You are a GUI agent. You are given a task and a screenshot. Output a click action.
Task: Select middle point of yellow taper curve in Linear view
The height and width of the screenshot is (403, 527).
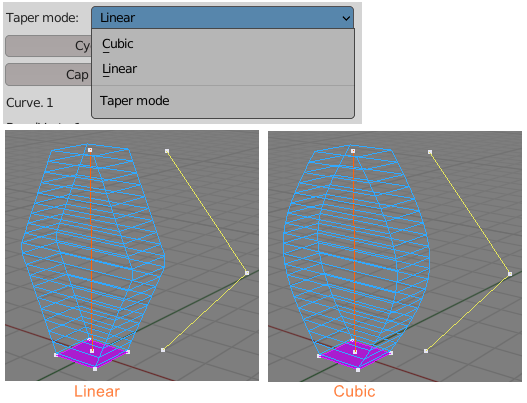click(247, 273)
